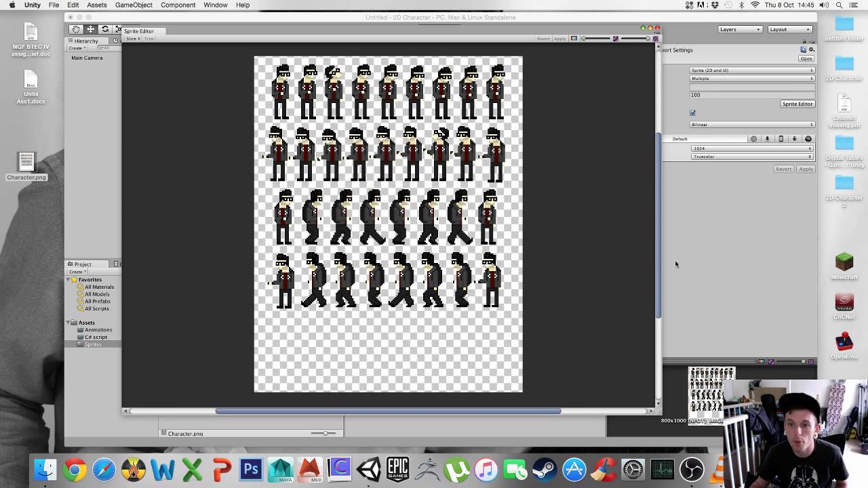The height and width of the screenshot is (488, 868).
Task: Open Finder from the Dock
Action: pyautogui.click(x=45, y=469)
